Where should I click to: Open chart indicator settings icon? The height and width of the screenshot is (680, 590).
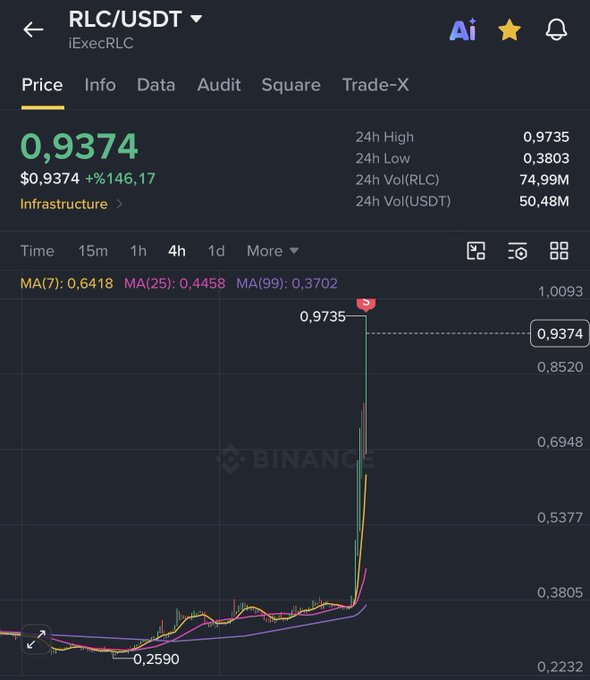click(x=518, y=251)
